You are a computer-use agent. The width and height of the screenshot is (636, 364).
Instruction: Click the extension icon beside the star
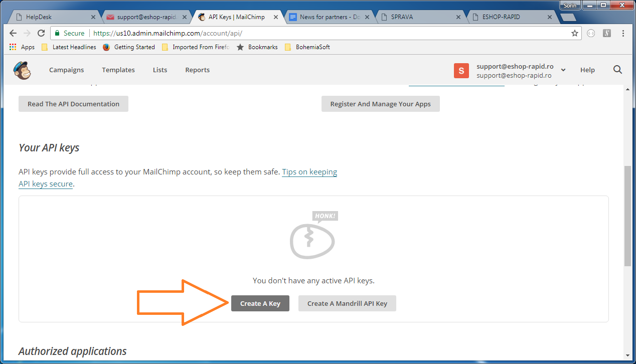[x=591, y=33]
